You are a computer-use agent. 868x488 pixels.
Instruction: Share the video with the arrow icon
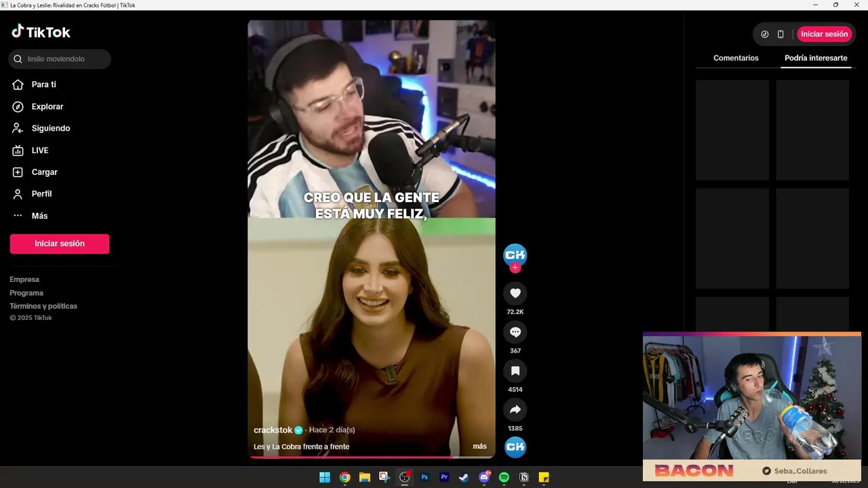click(515, 409)
